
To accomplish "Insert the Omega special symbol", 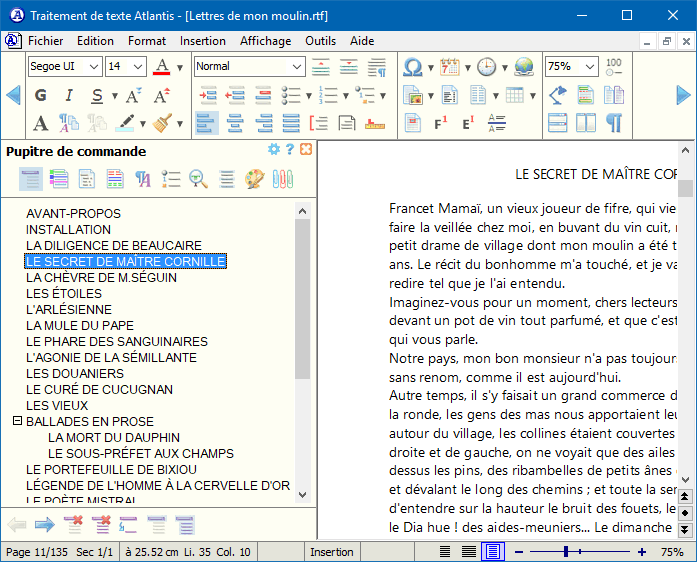I will (x=413, y=67).
